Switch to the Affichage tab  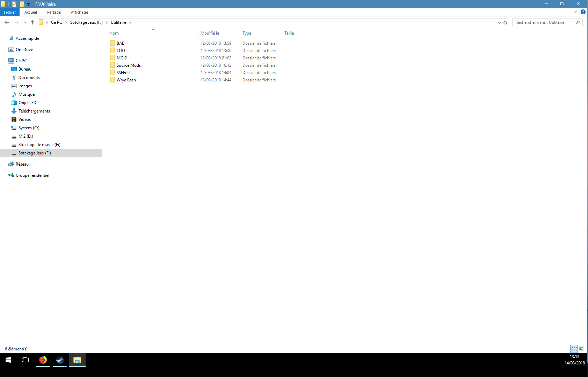tap(79, 12)
